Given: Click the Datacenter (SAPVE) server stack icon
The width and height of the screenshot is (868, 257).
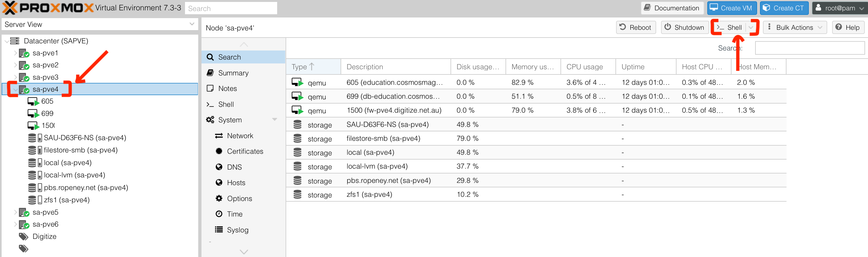Looking at the screenshot, I should click(15, 41).
